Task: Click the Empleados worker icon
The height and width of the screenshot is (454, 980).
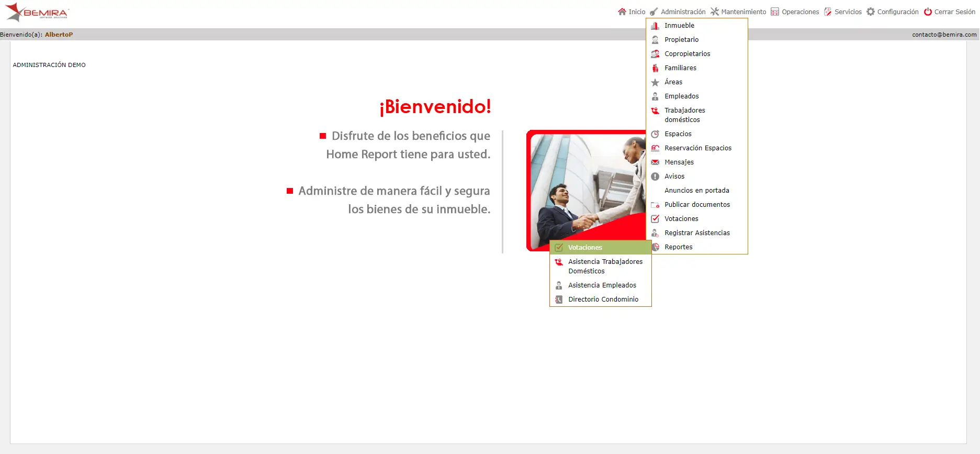Action: pos(655,96)
